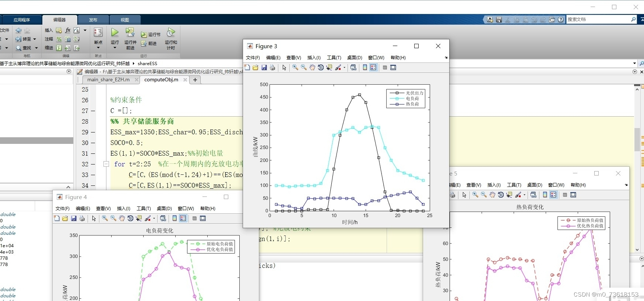Click Save icon in Figure 3 toolbar
The width and height of the screenshot is (644, 301).
(x=264, y=67)
